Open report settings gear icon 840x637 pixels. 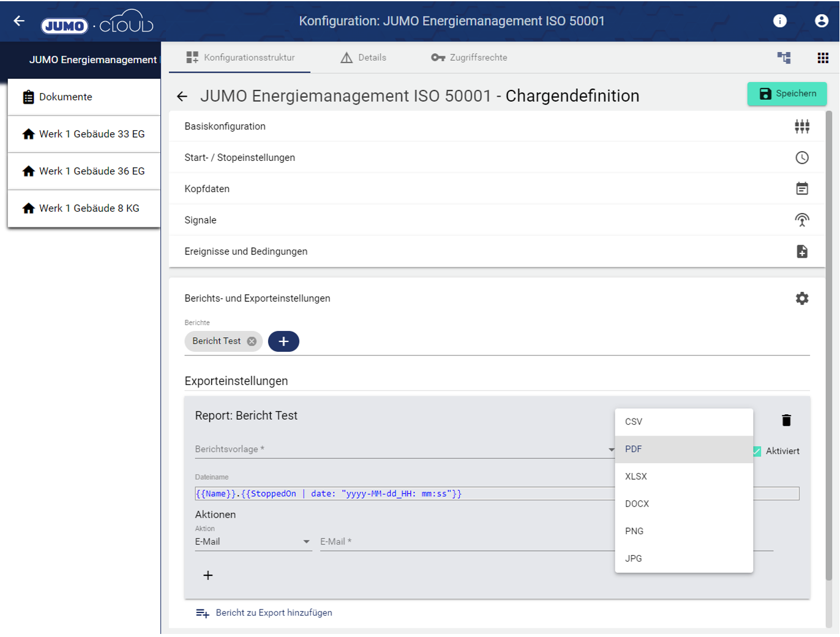tap(801, 299)
